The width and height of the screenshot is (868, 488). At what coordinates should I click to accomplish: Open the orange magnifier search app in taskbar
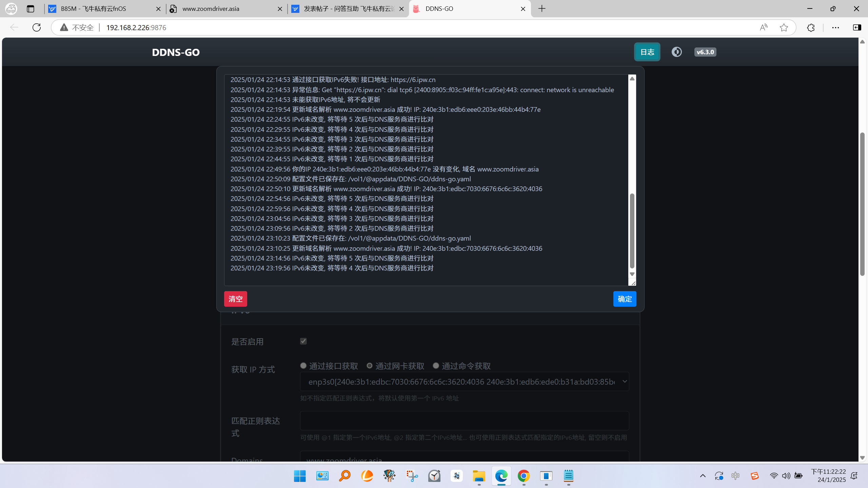(344, 476)
